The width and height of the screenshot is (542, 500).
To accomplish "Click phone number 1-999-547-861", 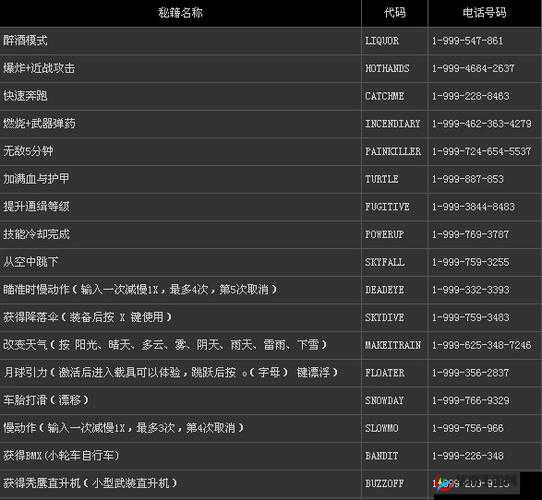I will coord(467,41).
